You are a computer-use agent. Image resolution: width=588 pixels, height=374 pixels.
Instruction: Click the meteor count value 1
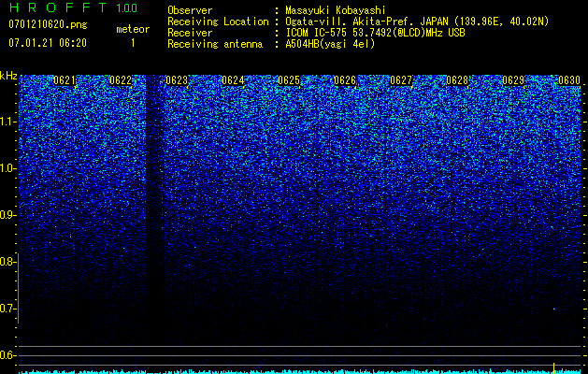[x=133, y=43]
